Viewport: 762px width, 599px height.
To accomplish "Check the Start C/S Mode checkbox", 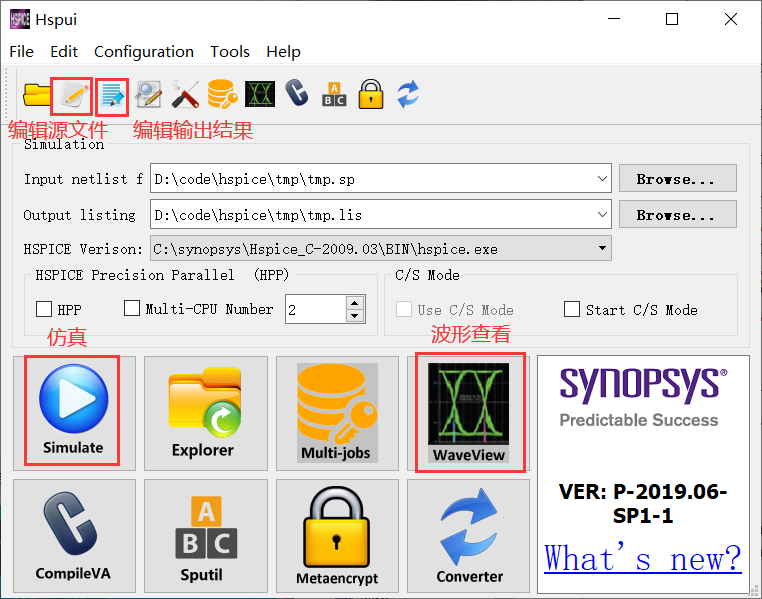I will pyautogui.click(x=572, y=309).
